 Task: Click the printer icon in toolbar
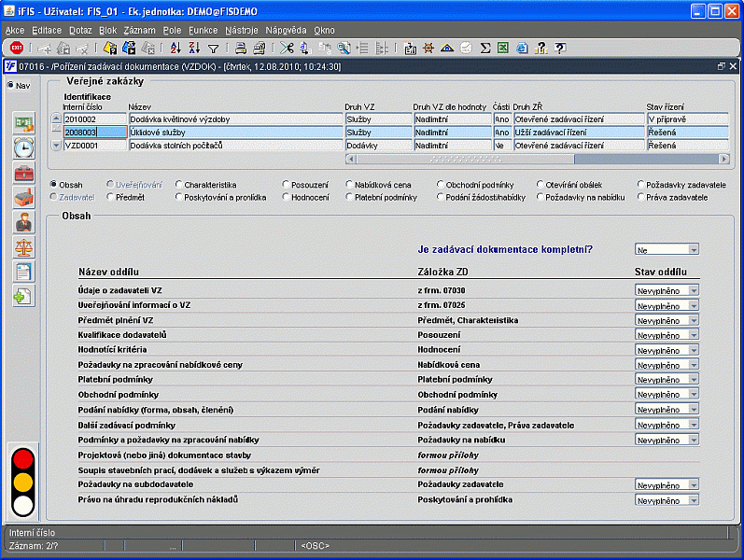[x=241, y=48]
